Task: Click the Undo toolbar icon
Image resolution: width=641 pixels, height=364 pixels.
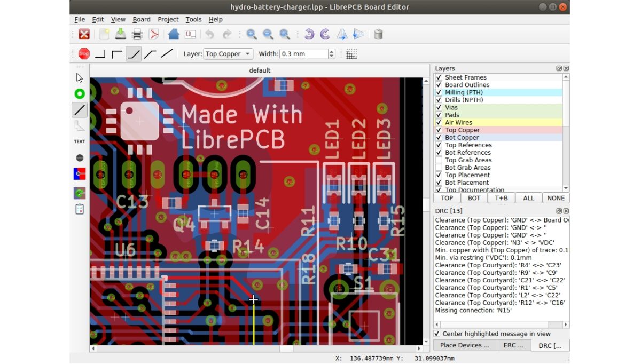Action: point(209,34)
